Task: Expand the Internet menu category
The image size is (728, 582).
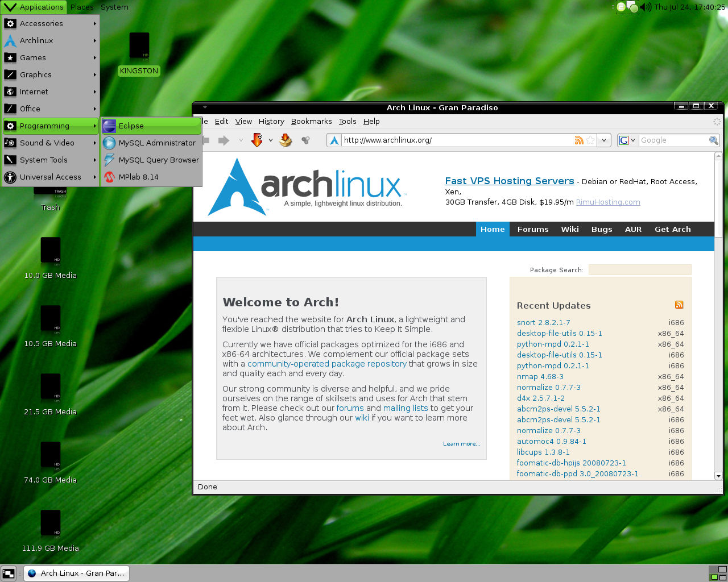Action: (50, 92)
